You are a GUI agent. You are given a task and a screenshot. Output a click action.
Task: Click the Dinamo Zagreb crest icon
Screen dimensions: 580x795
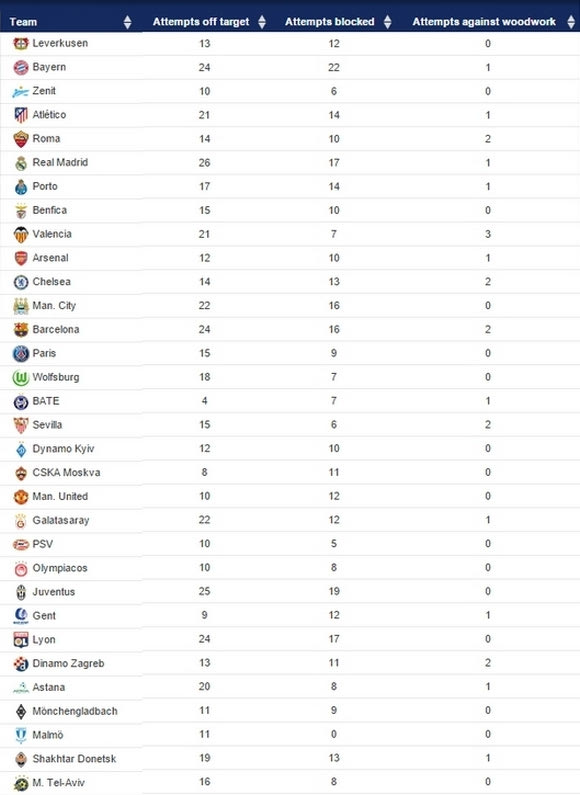(21, 663)
